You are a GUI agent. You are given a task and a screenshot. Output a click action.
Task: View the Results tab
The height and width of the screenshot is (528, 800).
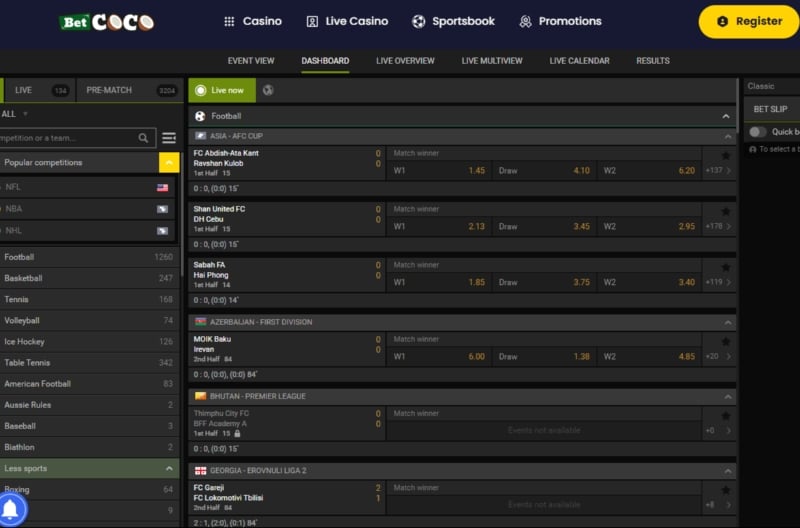pos(653,61)
